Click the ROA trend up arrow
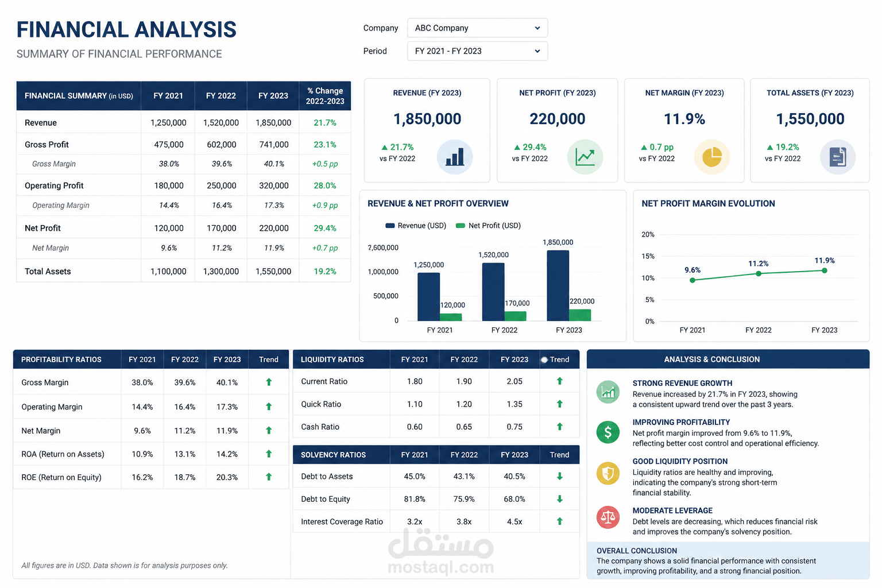 [269, 454]
